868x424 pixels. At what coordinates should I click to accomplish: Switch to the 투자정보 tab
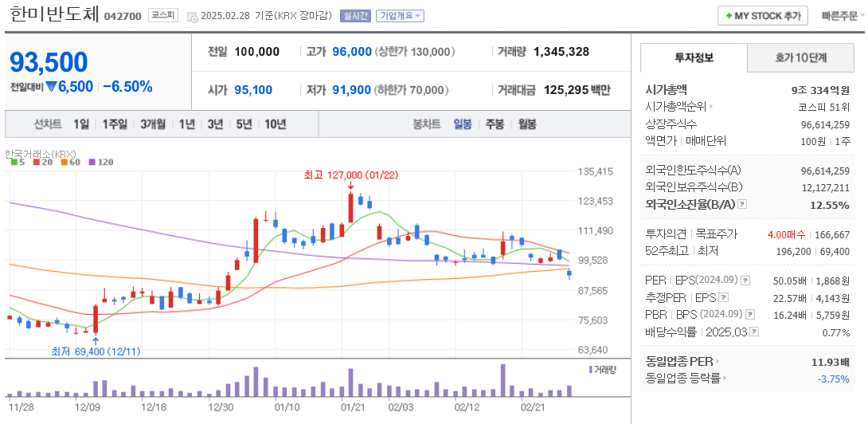point(694,57)
